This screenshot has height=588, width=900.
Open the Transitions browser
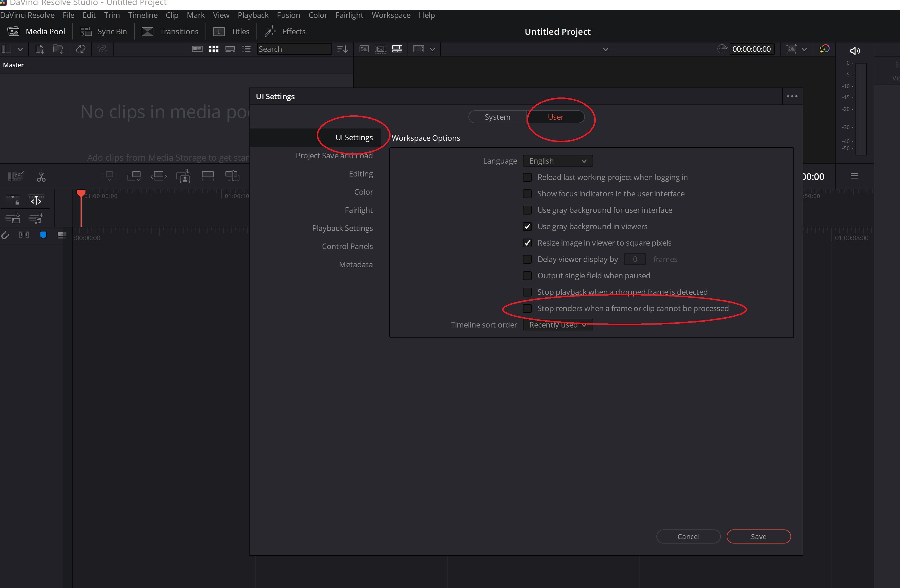coord(170,31)
